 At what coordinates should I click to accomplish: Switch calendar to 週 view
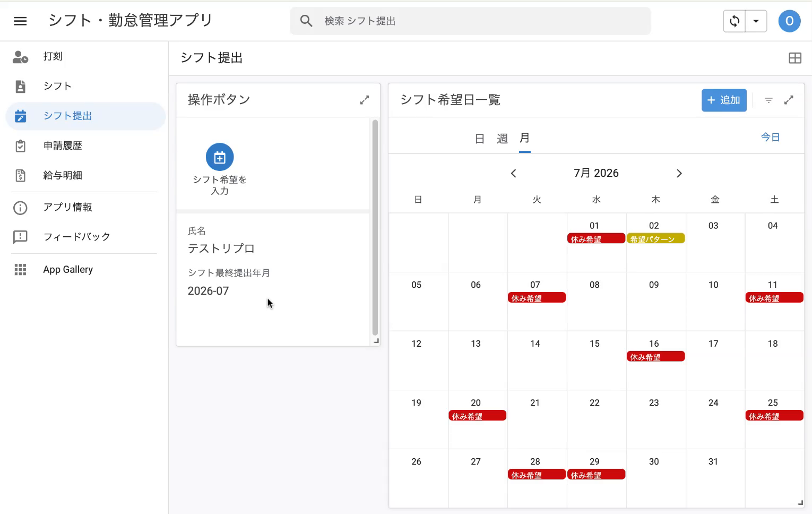502,139
